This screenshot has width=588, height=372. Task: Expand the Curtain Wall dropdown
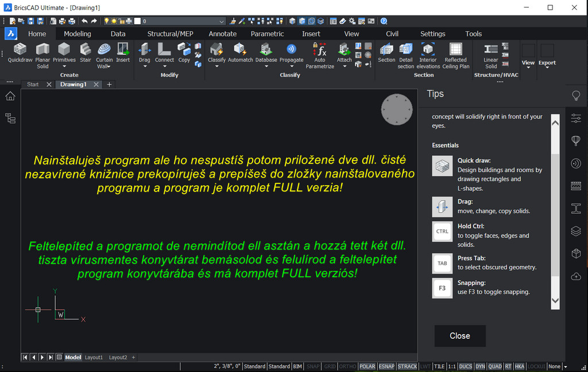pyautogui.click(x=109, y=67)
